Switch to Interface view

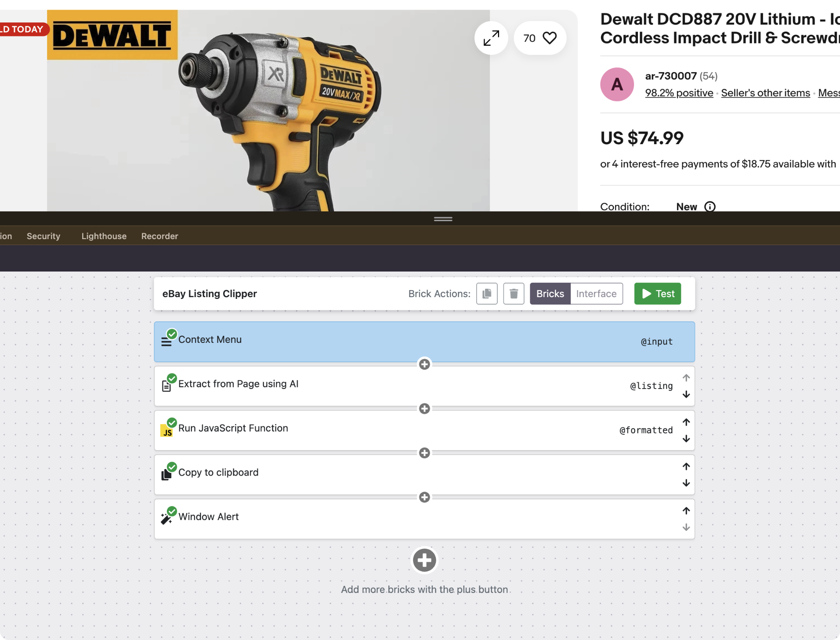pos(596,294)
